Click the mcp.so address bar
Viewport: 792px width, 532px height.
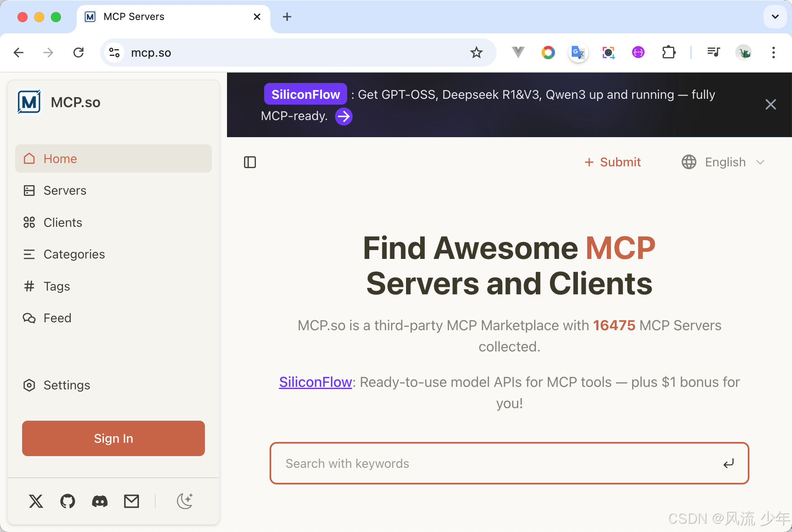(x=298, y=53)
